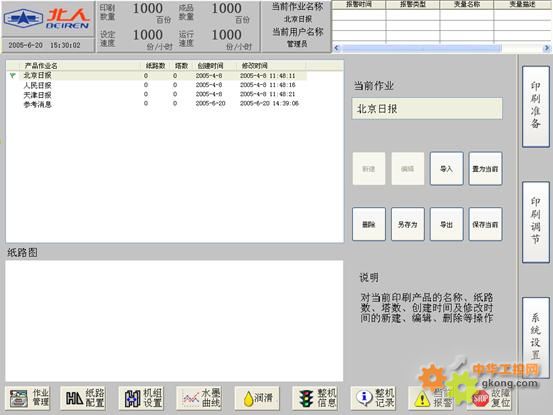Screen dimensions: 553x415
Task: Click 故障复位 stop-sign fault reset
Action: [x=490, y=399]
